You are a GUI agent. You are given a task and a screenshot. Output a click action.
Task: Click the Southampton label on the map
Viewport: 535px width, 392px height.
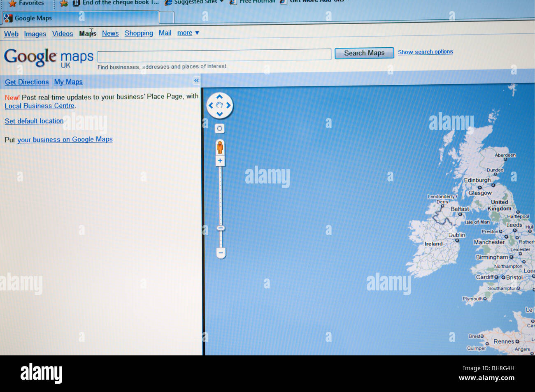coord(502,288)
